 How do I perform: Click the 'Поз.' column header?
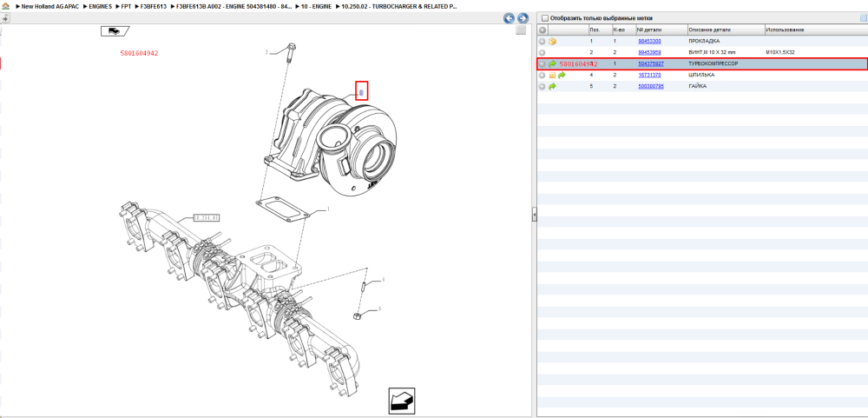[600, 30]
